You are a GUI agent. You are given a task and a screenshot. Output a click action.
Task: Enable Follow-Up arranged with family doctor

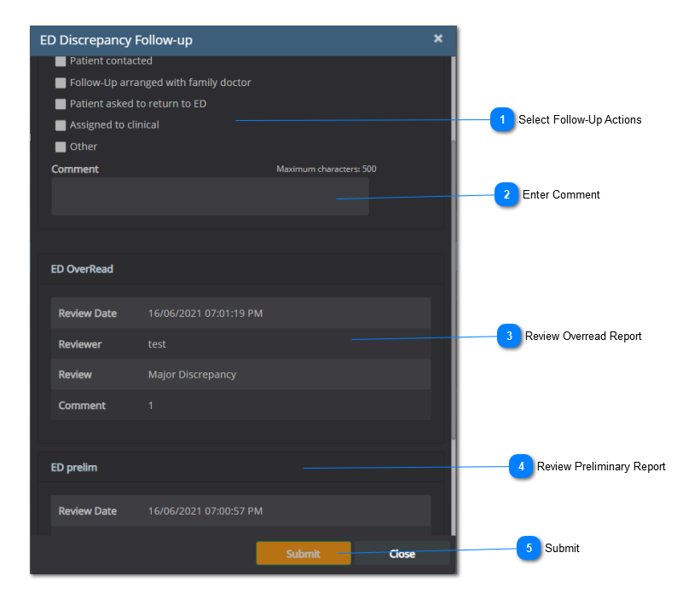coord(61,84)
